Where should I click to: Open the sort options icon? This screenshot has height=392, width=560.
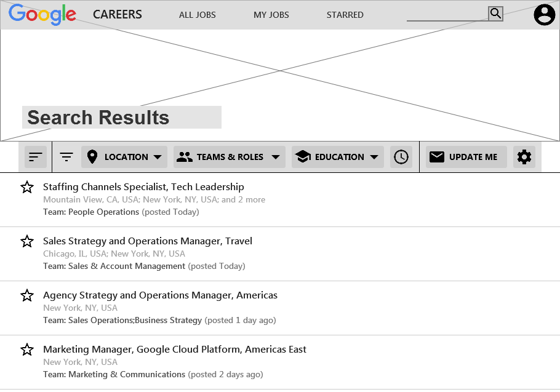click(x=36, y=157)
